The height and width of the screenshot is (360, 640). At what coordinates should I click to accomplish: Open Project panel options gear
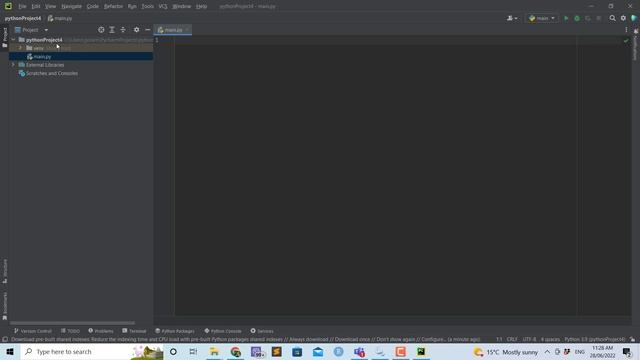pyautogui.click(x=136, y=30)
